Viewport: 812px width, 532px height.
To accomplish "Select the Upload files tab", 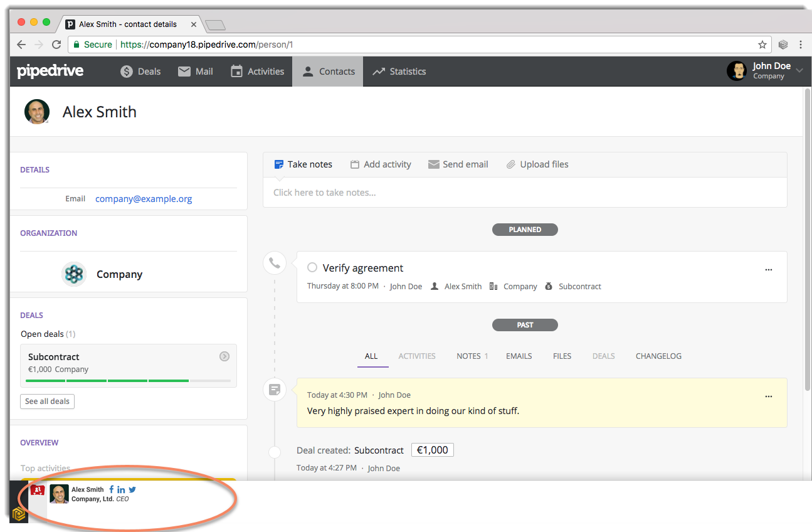I will (x=538, y=164).
